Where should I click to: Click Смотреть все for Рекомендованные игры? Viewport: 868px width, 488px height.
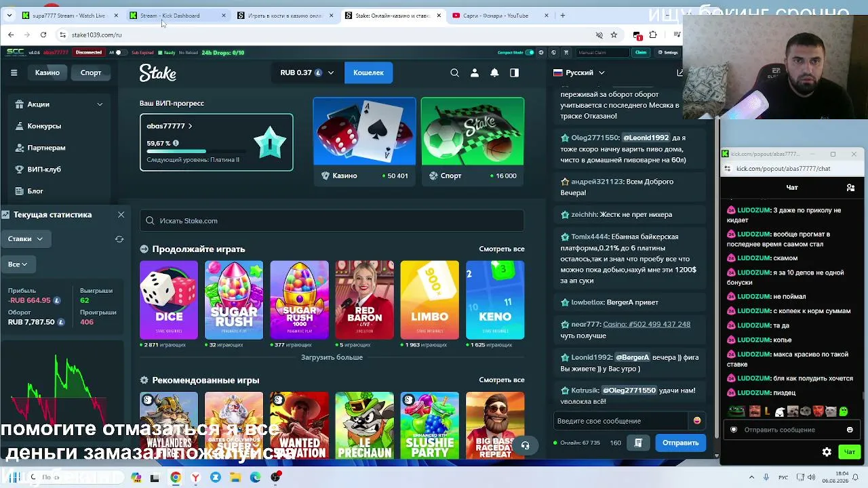pyautogui.click(x=502, y=380)
